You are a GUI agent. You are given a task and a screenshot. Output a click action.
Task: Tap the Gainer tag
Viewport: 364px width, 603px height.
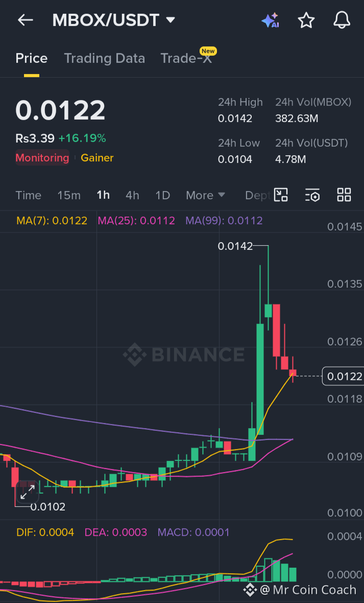[97, 158]
